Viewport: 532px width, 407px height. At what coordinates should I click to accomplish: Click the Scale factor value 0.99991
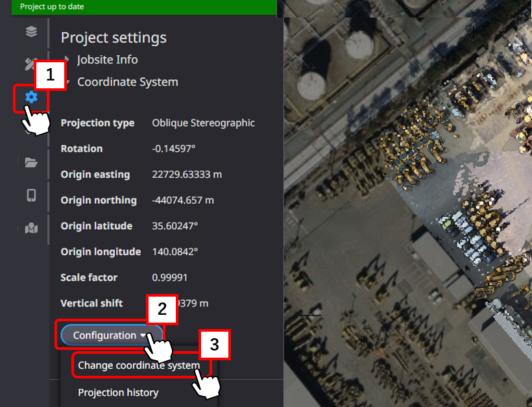pyautogui.click(x=170, y=277)
